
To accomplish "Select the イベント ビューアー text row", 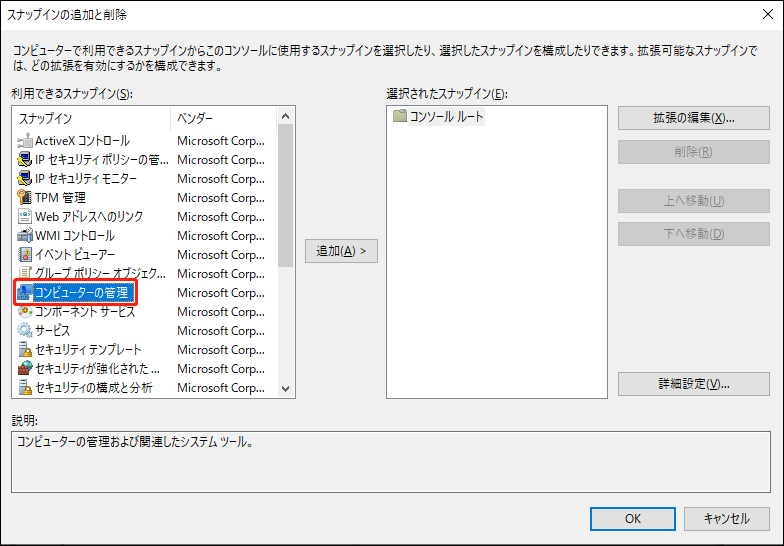I will tap(75, 255).
